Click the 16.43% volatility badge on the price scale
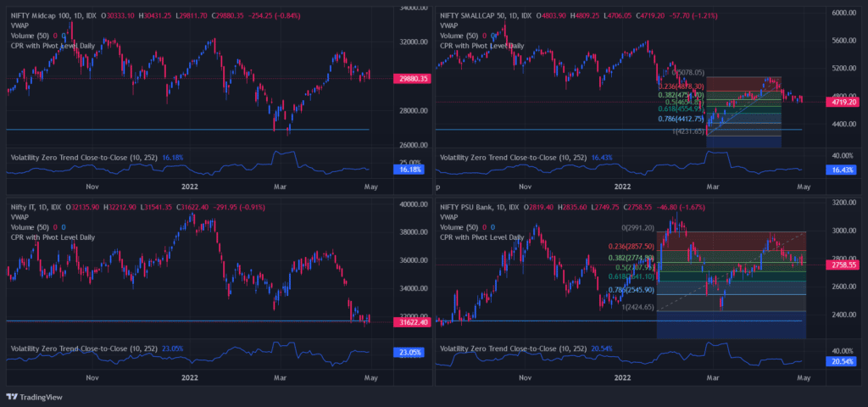 [x=840, y=170]
